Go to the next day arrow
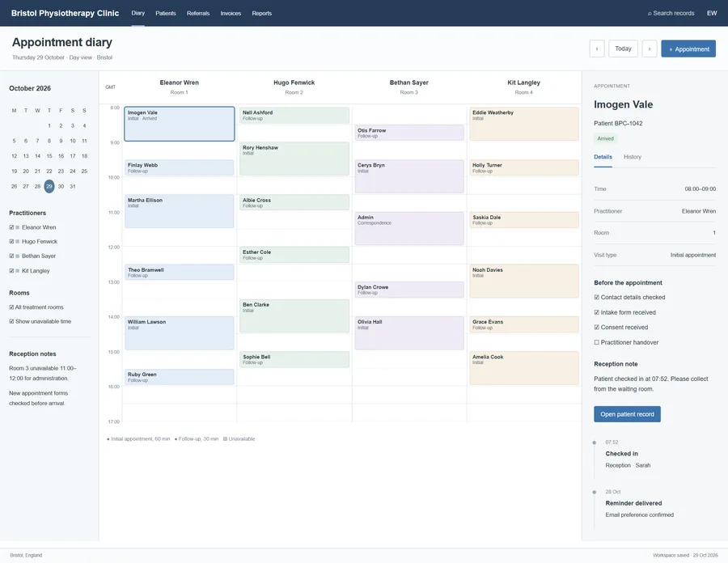 [649, 49]
